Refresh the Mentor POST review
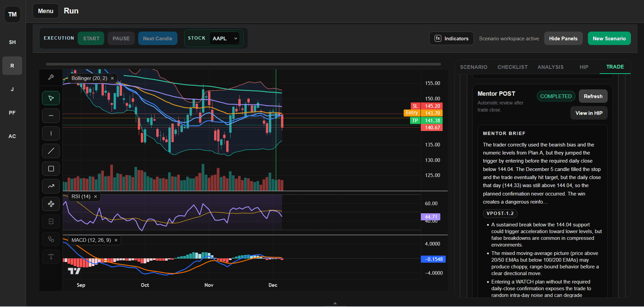The width and height of the screenshot is (644, 307). pyautogui.click(x=593, y=96)
